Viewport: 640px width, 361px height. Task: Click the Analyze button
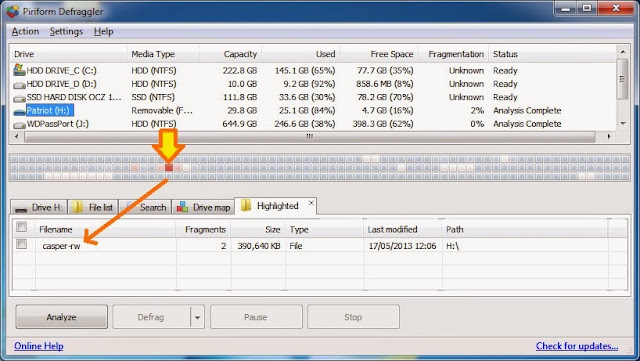coord(62,317)
